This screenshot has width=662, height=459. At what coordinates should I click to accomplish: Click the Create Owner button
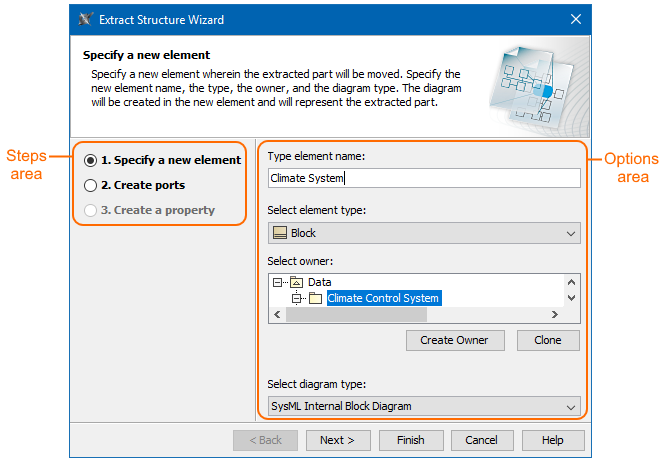[x=454, y=340]
